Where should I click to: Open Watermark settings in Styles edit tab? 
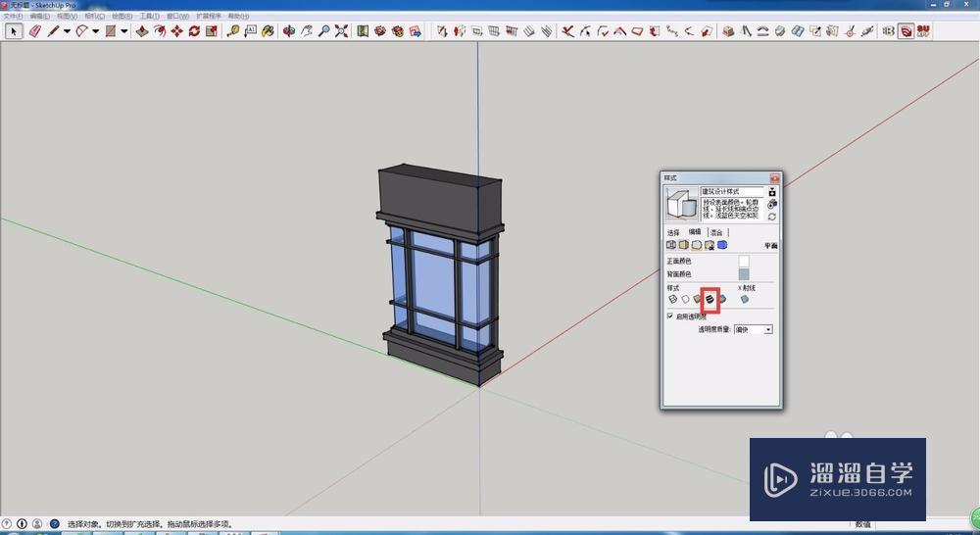(x=710, y=245)
